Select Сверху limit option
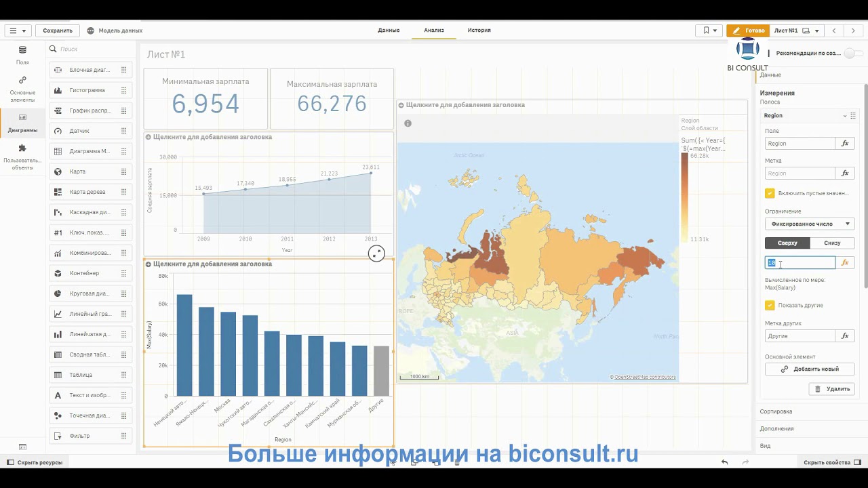This screenshot has height=488, width=868. (787, 243)
